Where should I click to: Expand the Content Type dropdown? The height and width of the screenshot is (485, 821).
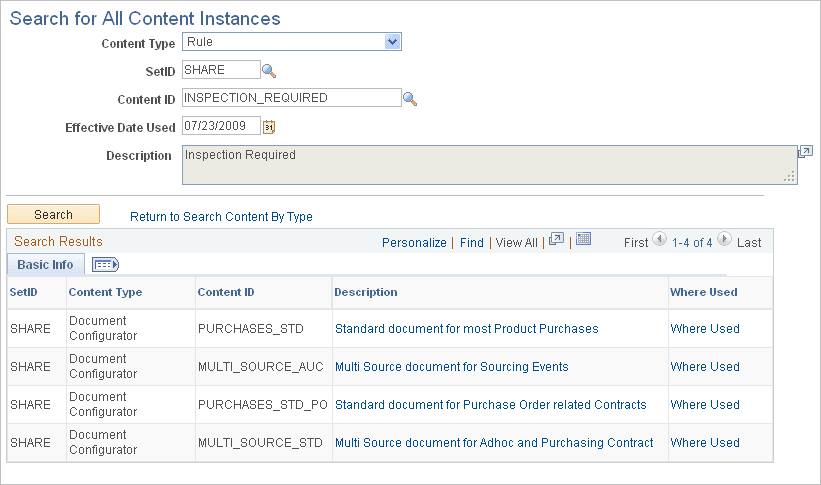coord(392,42)
